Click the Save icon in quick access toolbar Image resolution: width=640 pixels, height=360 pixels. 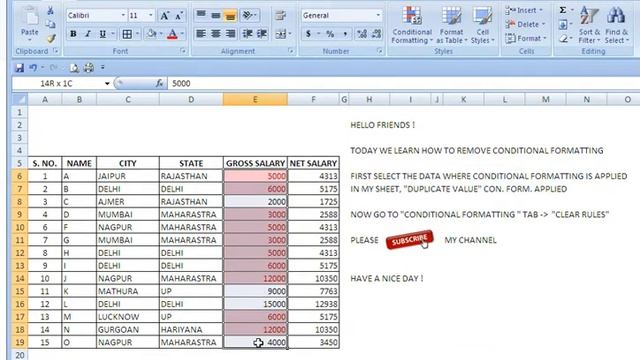click(19, 68)
